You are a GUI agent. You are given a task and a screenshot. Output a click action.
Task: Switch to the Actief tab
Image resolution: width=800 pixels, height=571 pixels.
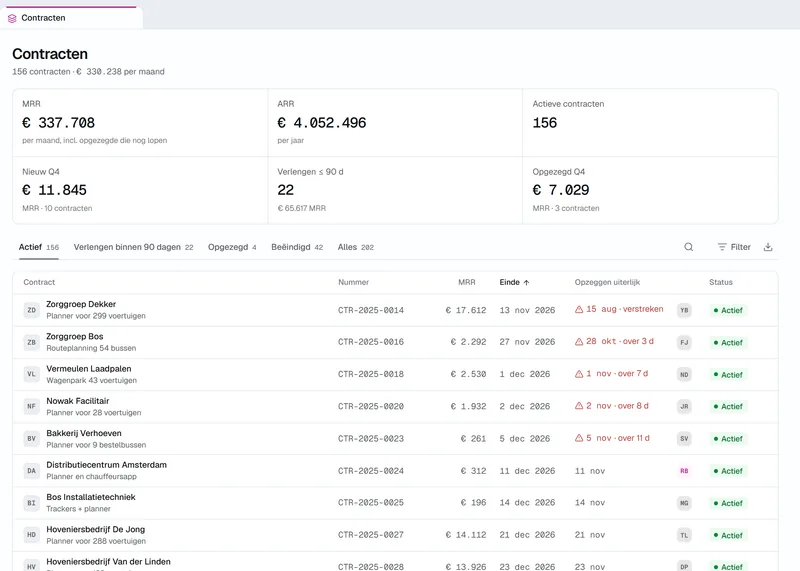point(39,247)
